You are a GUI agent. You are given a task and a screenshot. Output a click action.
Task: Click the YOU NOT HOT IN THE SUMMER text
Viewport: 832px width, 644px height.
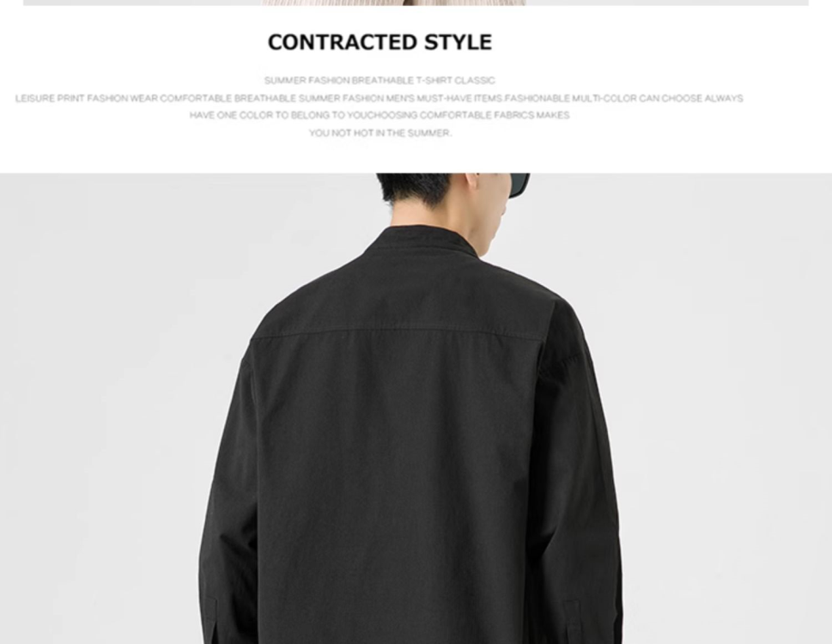pyautogui.click(x=380, y=132)
